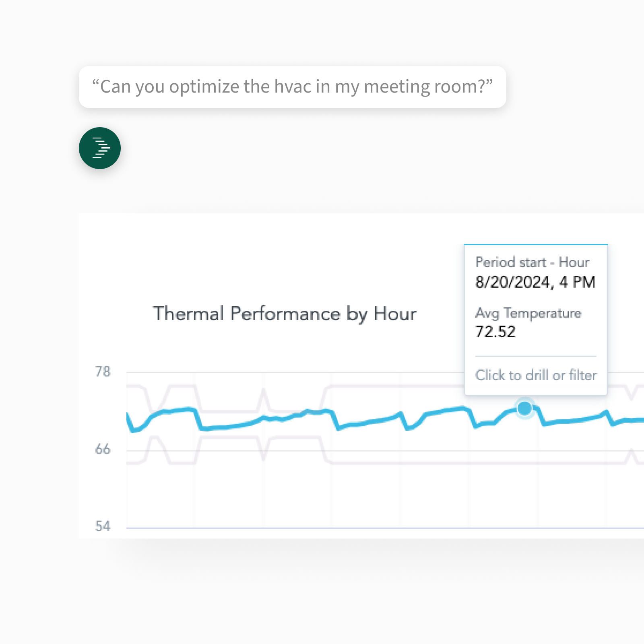Click the Thermal Performance by Hour title
Screen dimensions: 644x644
tap(285, 314)
